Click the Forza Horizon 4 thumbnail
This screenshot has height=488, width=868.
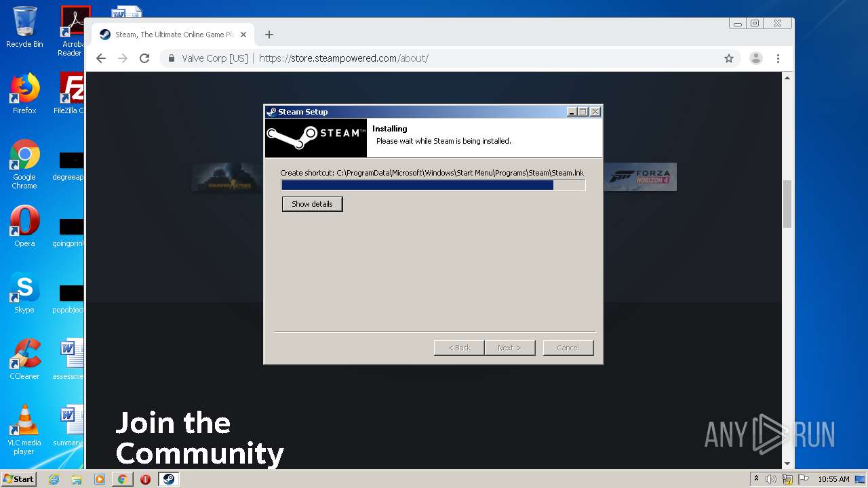point(640,177)
